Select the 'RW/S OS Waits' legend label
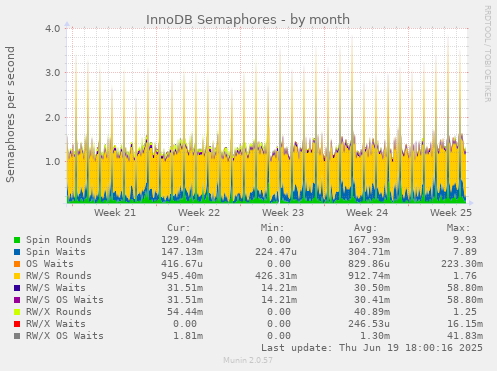Image resolution: width=497 pixels, height=371 pixels. click(x=65, y=300)
